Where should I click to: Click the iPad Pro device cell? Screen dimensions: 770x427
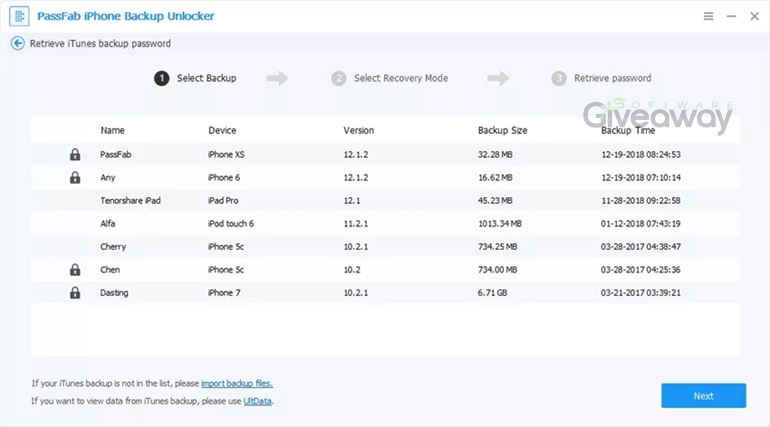pos(223,200)
